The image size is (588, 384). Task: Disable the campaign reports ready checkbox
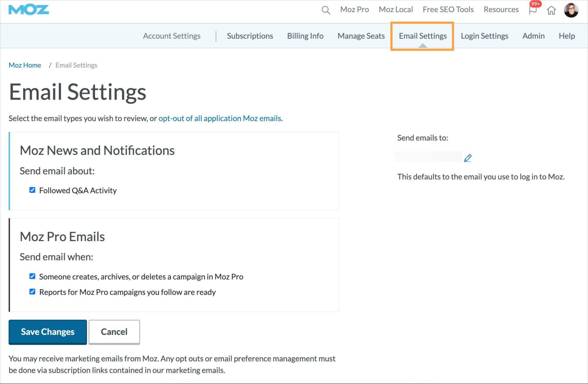(32, 292)
